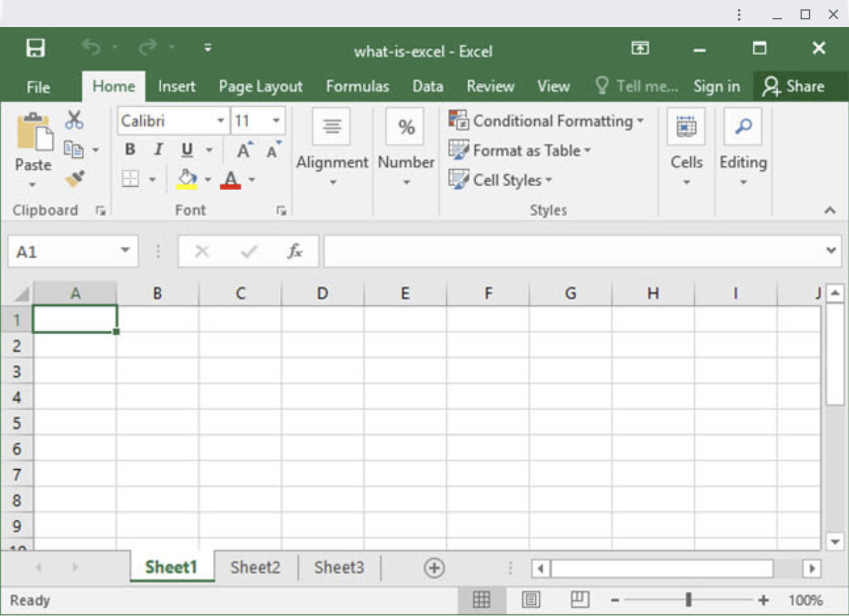Image resolution: width=849 pixels, height=616 pixels.
Task: Collapse the ribbon with the caret
Action: click(830, 210)
